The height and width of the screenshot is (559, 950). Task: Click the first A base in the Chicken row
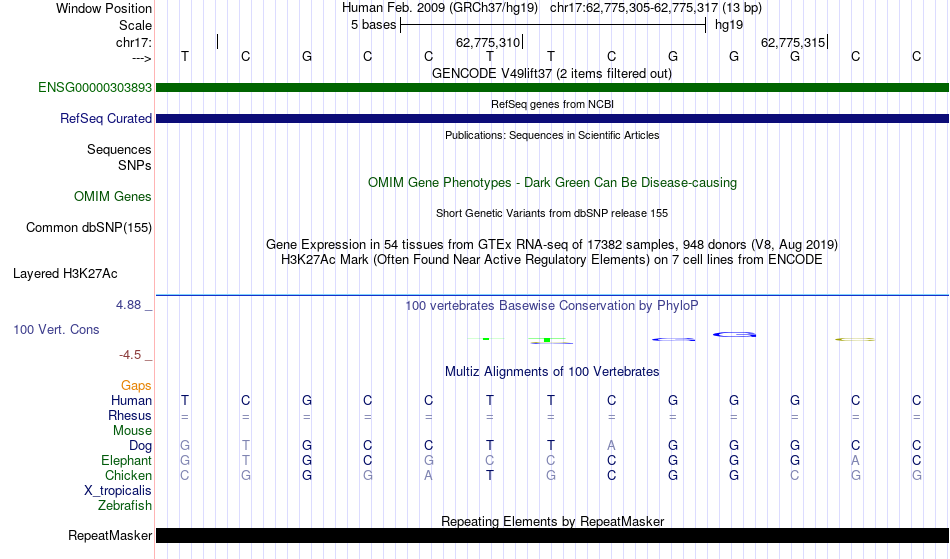pos(428,475)
